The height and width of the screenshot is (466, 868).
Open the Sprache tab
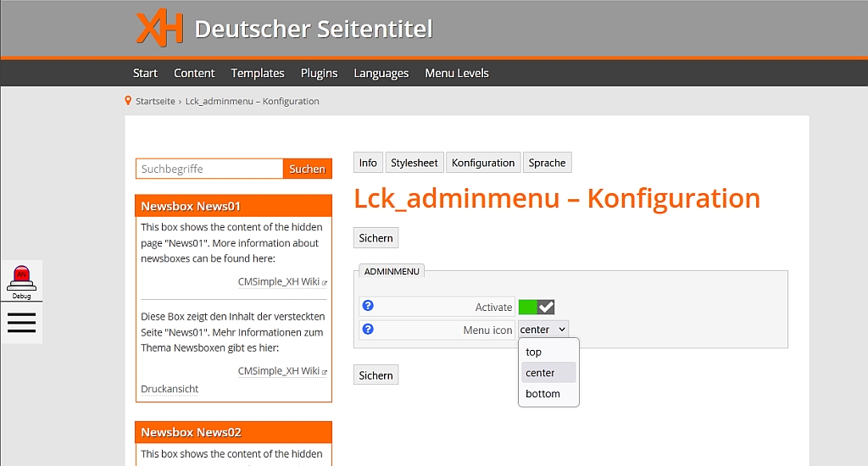547,163
